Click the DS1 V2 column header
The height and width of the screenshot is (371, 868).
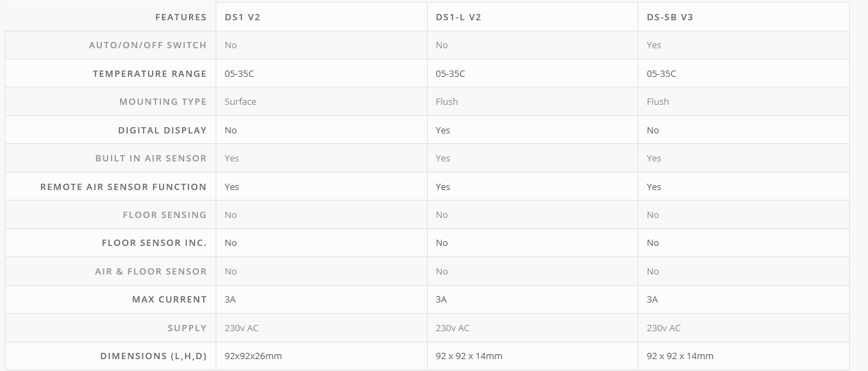point(242,17)
